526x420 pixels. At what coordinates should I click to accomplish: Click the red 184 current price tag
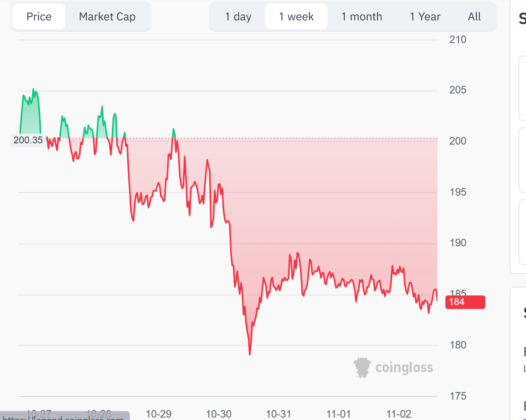tap(465, 302)
